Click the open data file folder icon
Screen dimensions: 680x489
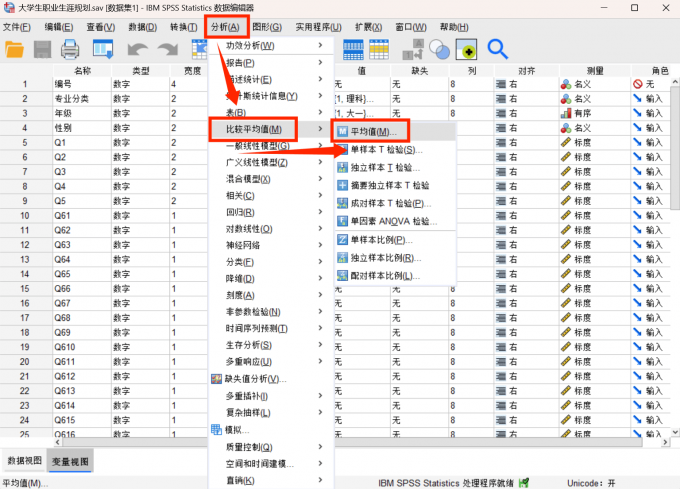(16, 49)
